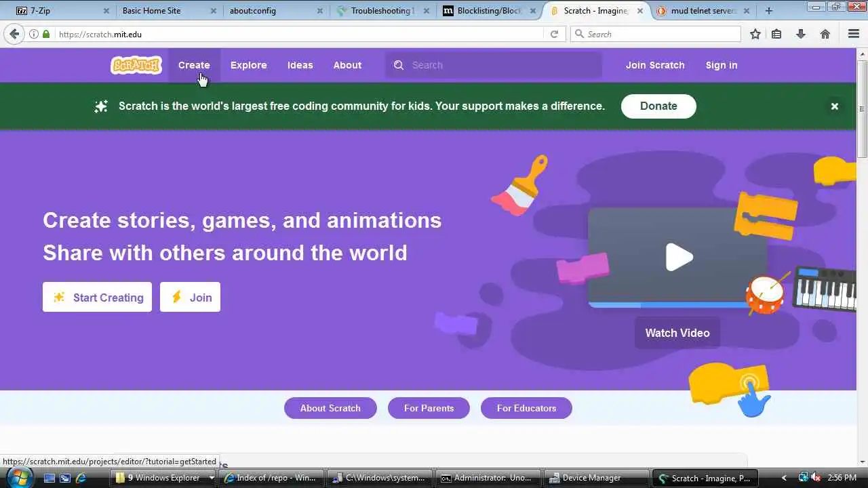Click the magnifier icon in Scratch search
The height and width of the screenshot is (488, 868).
coord(399,65)
